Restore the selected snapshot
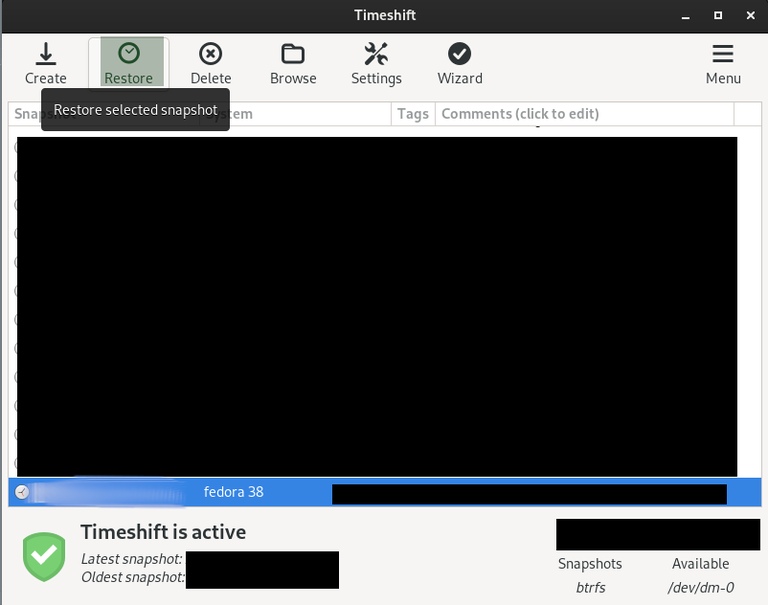This screenshot has height=605, width=768. click(129, 64)
